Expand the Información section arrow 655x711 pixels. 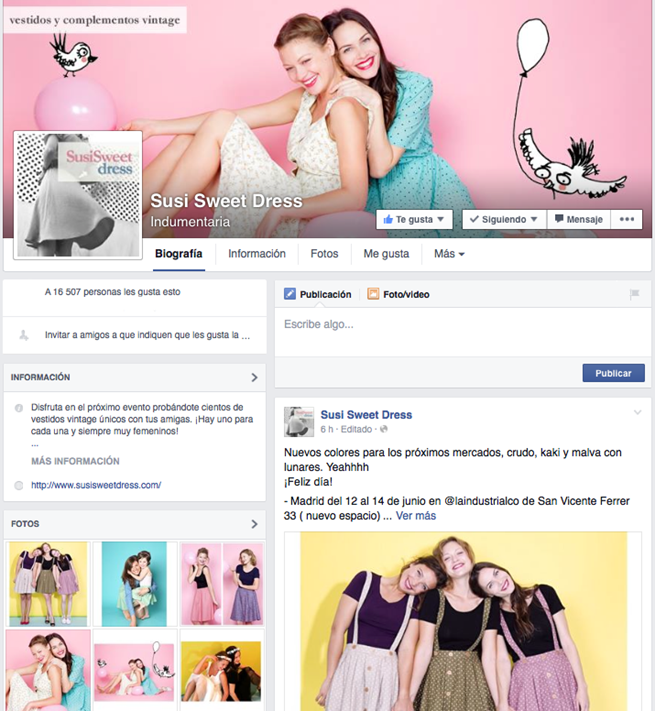click(254, 377)
